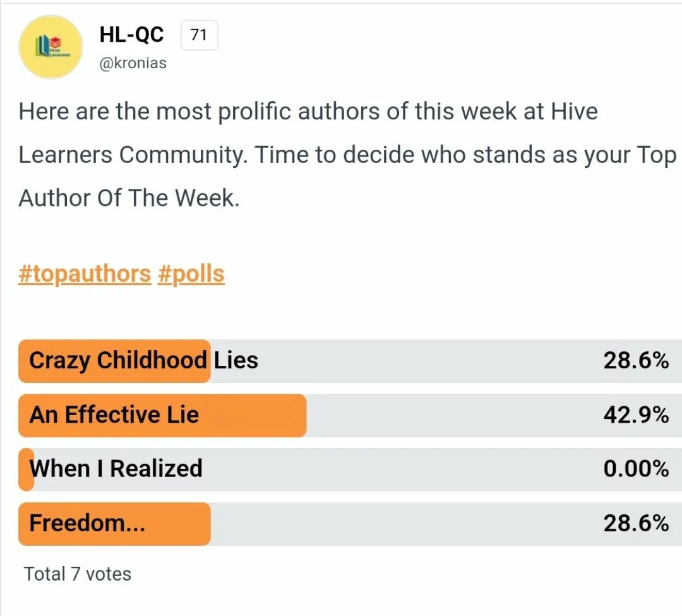Click the small orange bar on When I Realized
The width and height of the screenshot is (682, 616).
[26, 469]
